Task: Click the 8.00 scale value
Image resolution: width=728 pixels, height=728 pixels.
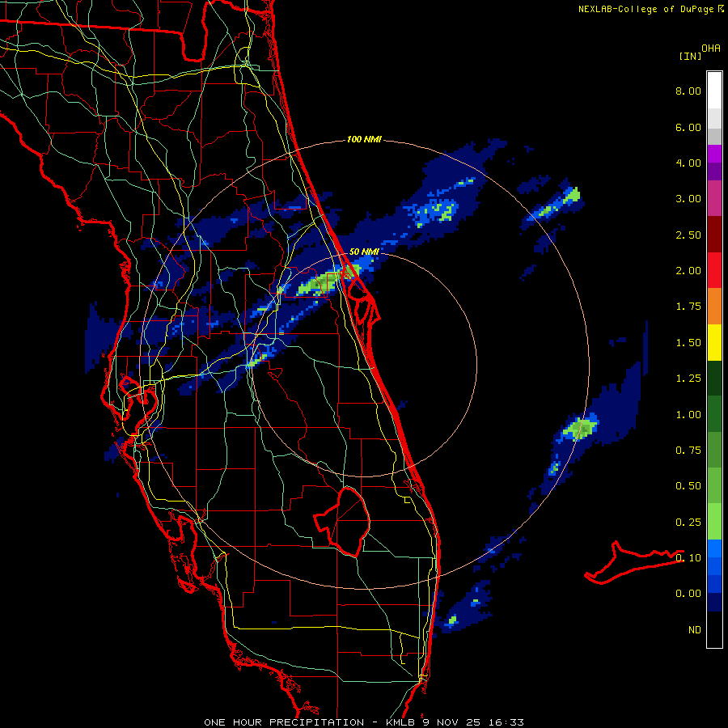Action: [x=688, y=91]
